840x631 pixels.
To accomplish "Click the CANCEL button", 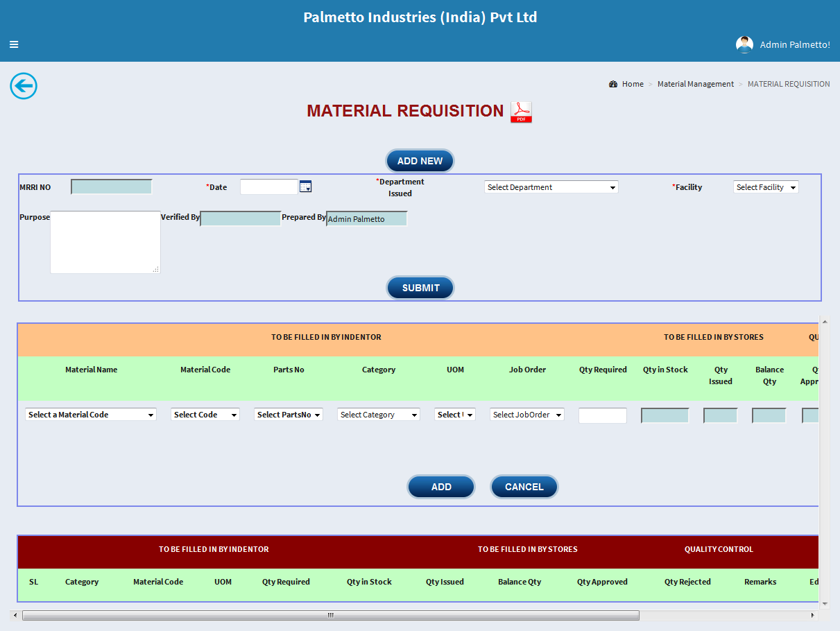I will [x=524, y=487].
